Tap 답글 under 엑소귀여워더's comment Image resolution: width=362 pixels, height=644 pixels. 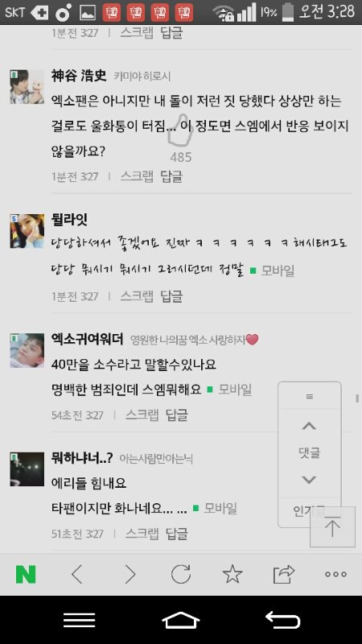point(176,415)
